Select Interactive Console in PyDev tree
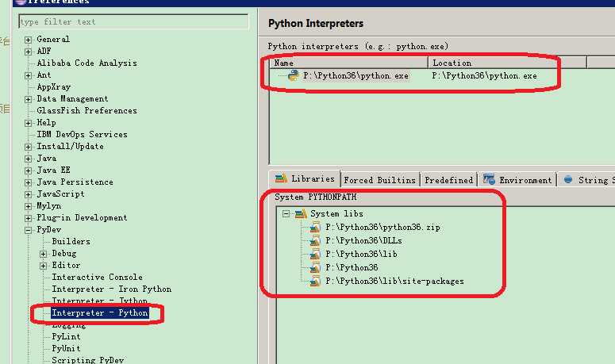This screenshot has width=615, height=364. (x=97, y=278)
